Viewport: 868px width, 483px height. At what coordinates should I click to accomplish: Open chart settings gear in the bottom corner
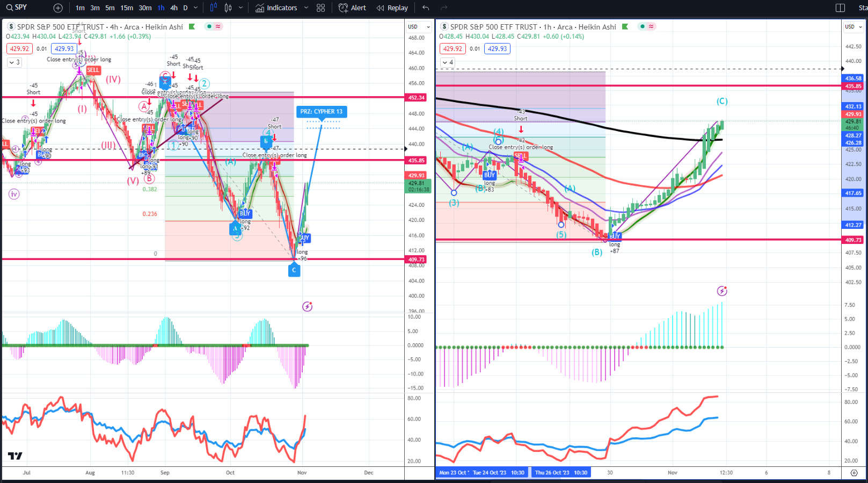[854, 473]
